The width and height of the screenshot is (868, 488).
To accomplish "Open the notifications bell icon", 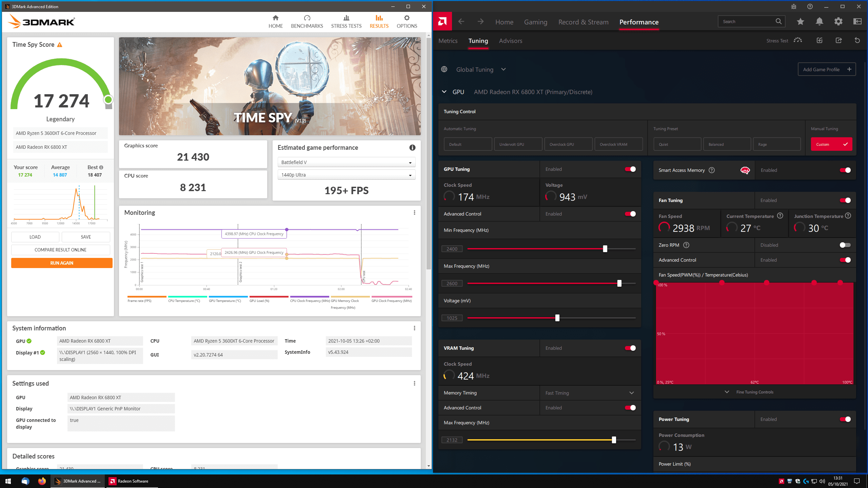I will 819,22.
